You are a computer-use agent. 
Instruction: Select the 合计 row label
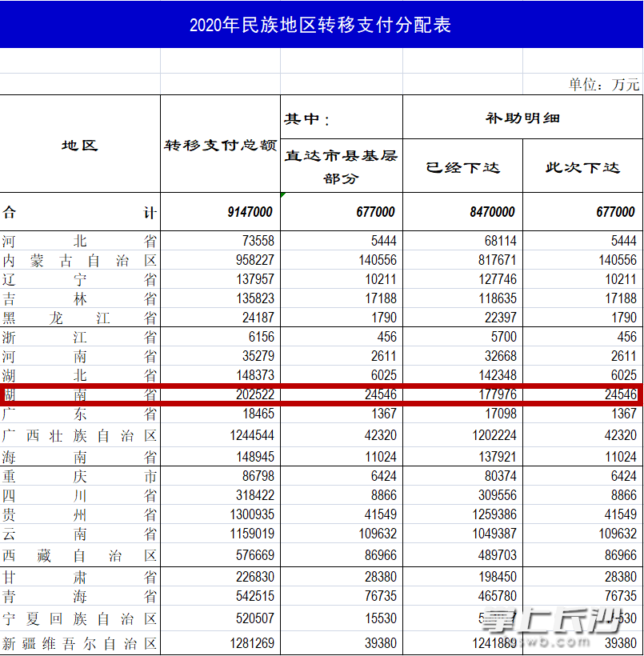(80, 212)
